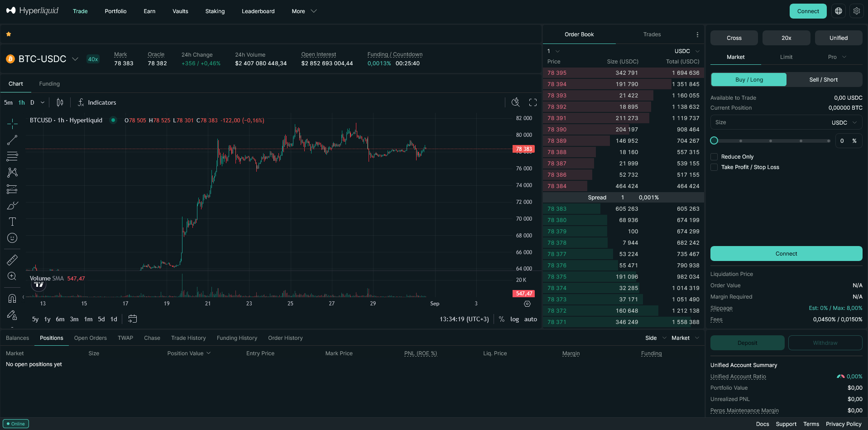Image resolution: width=868 pixels, height=430 pixels.
Task: Open the chart interval dropdown arrow
Action: [x=43, y=102]
